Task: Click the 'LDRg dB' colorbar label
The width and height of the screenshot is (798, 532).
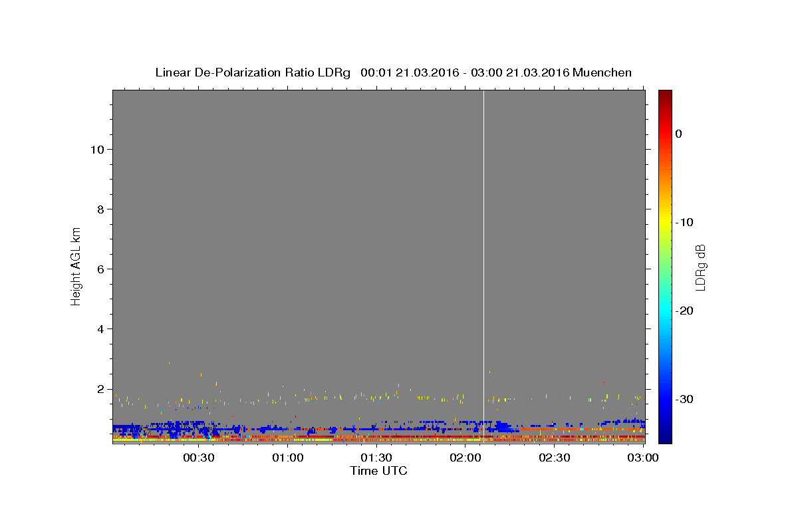Action: click(700, 267)
